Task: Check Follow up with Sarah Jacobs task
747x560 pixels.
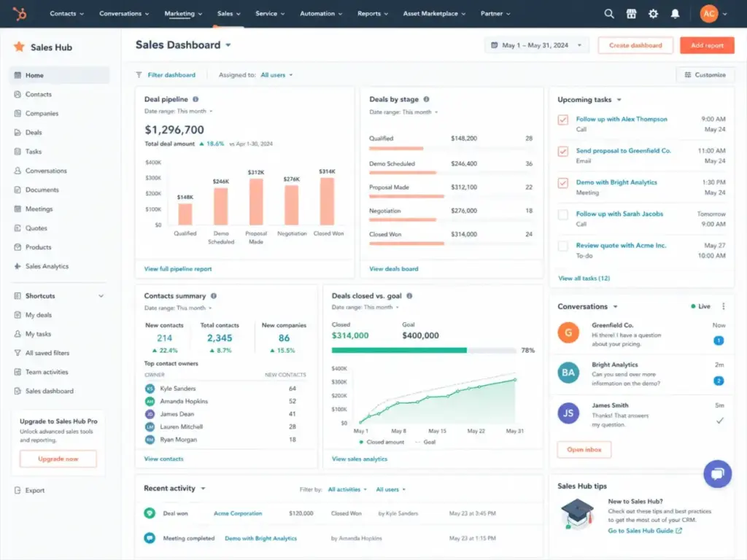Action: point(563,214)
